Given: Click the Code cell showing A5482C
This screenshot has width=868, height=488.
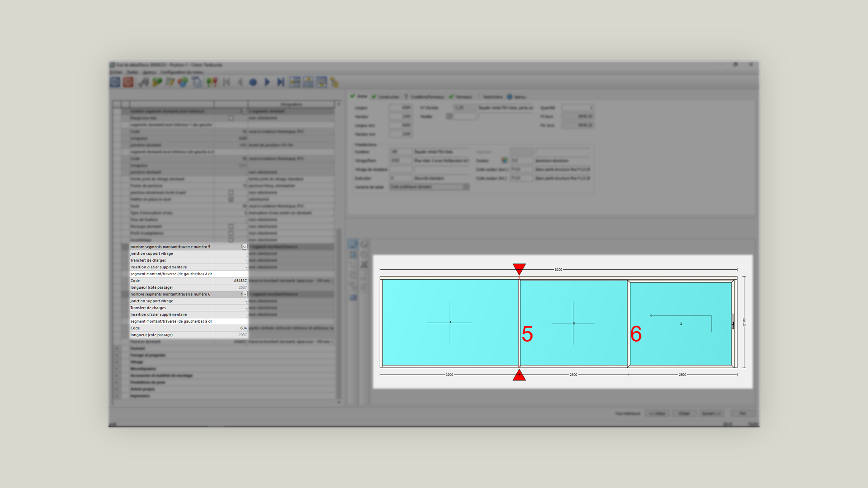Looking at the screenshot, I should [231, 281].
